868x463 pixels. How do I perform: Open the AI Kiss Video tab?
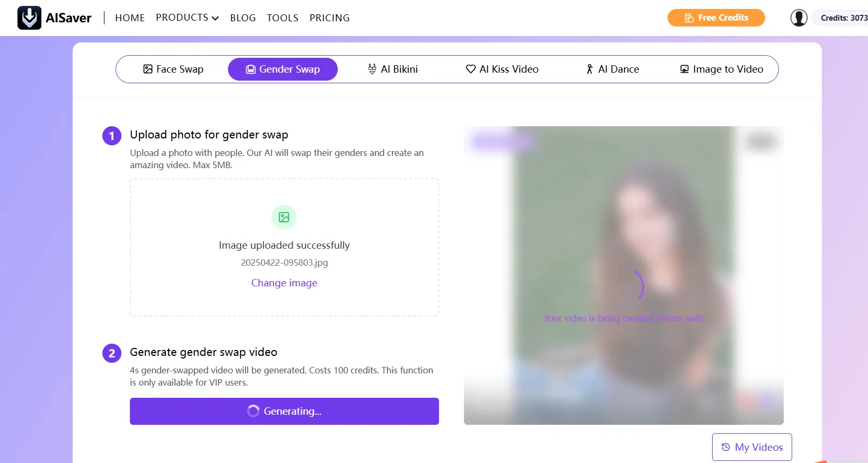pyautogui.click(x=502, y=69)
